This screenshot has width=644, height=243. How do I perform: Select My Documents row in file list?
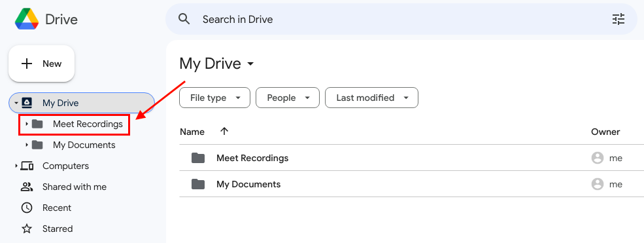tap(411, 184)
